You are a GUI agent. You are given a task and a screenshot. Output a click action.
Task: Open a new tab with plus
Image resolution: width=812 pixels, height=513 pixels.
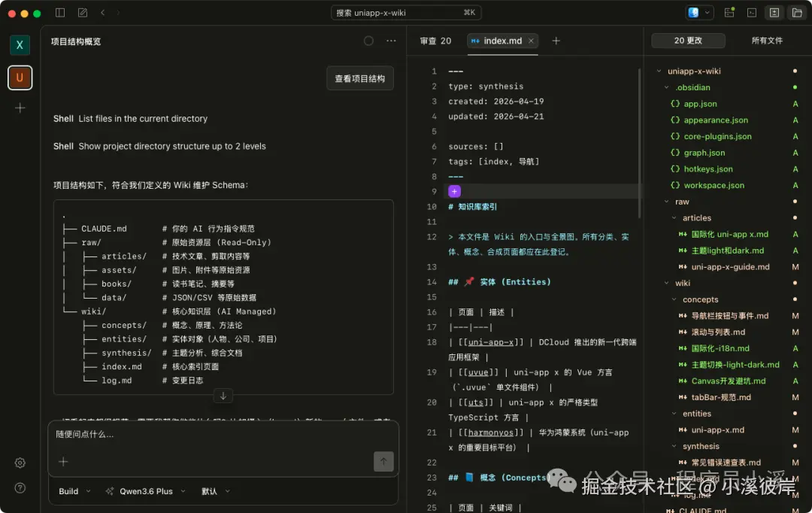pyautogui.click(x=556, y=41)
